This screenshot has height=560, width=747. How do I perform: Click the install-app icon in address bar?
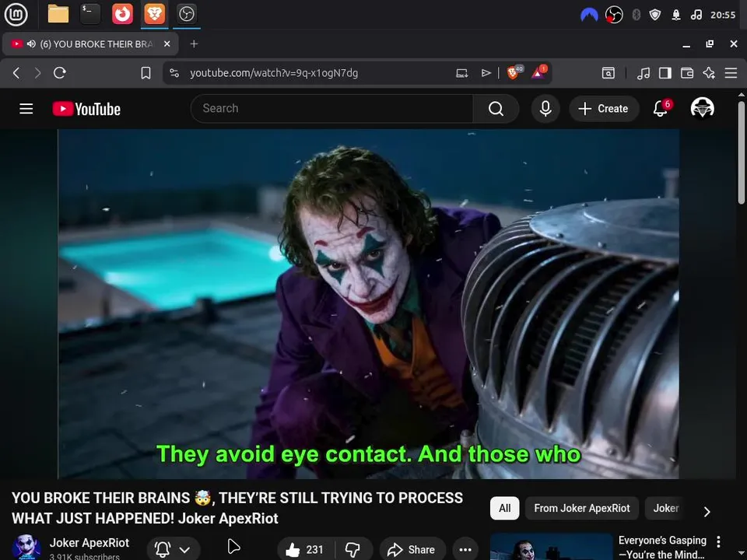pos(461,73)
